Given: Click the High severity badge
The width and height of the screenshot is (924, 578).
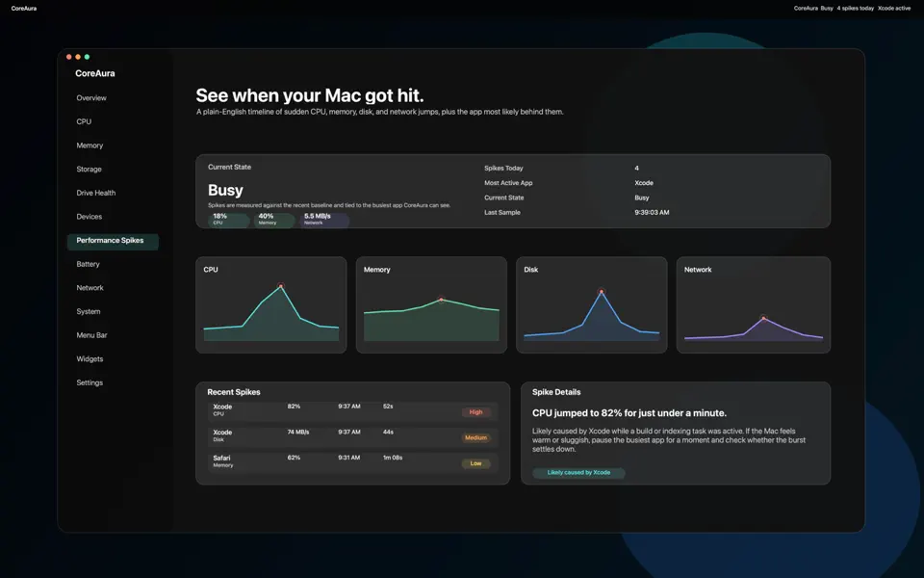Looking at the screenshot, I should (x=475, y=412).
